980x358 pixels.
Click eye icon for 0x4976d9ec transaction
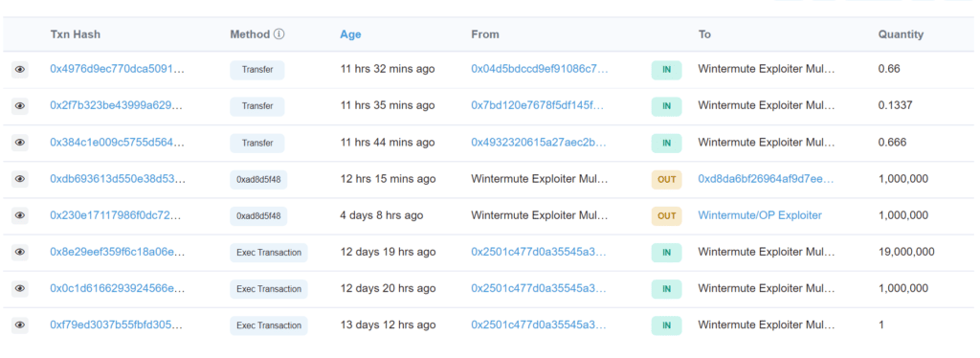click(20, 69)
